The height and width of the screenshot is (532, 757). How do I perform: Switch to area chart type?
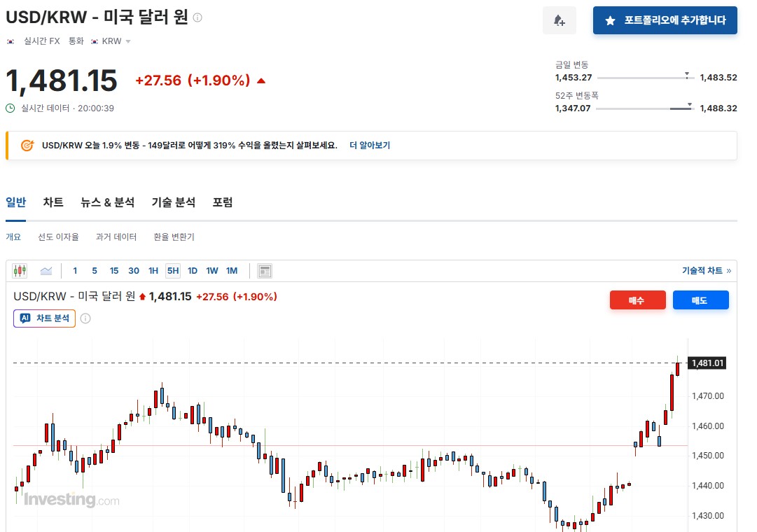pos(46,271)
